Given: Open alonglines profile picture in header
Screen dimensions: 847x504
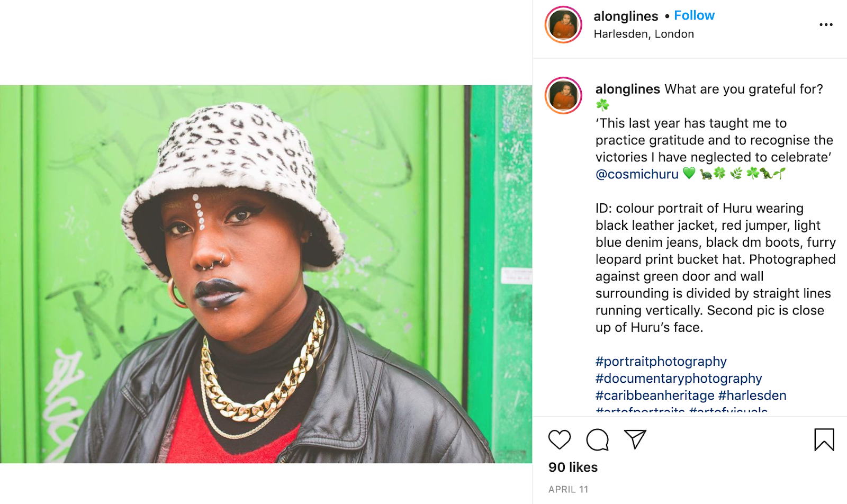Looking at the screenshot, I should tap(563, 24).
